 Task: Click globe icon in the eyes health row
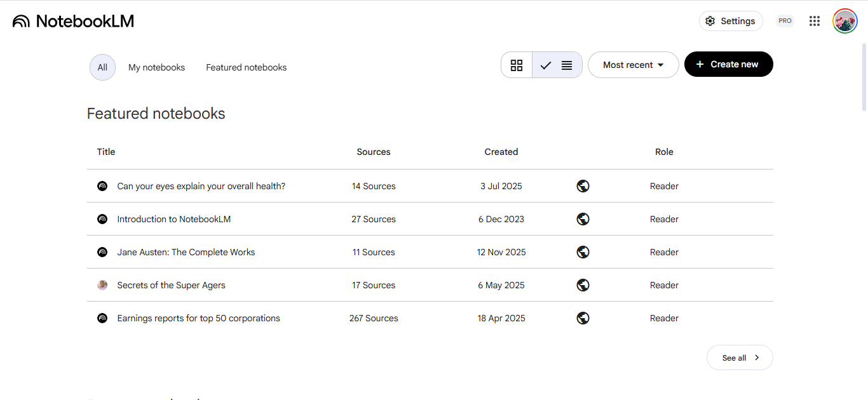point(583,186)
